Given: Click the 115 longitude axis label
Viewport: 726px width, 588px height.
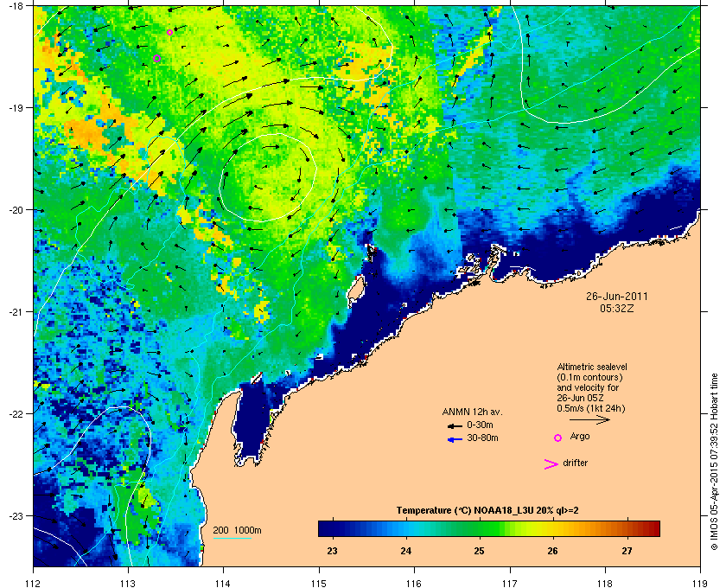Looking at the screenshot, I should (319, 583).
